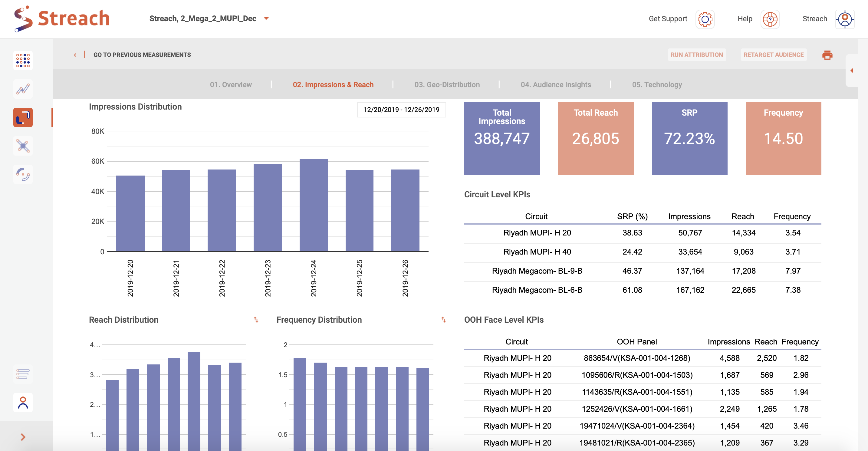The width and height of the screenshot is (868, 451).
Task: Open the stacked lines list sidebar icon
Action: tap(23, 374)
